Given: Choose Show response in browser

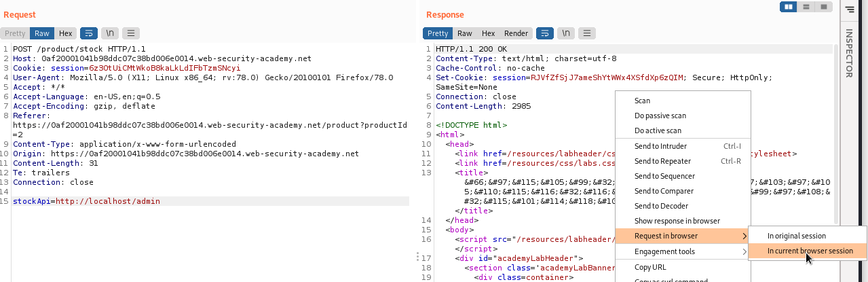Looking at the screenshot, I should (683, 221).
